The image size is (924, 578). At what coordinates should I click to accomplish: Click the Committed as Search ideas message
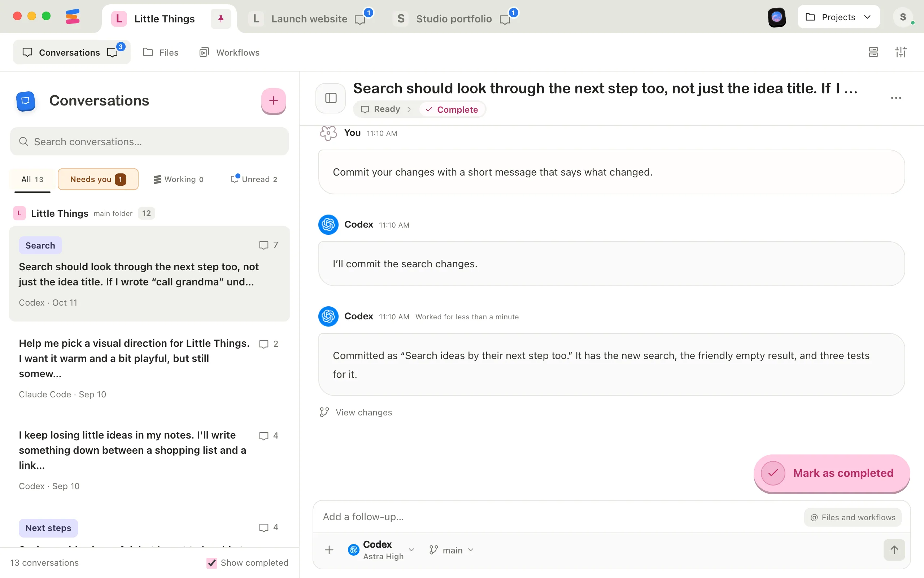tap(612, 365)
